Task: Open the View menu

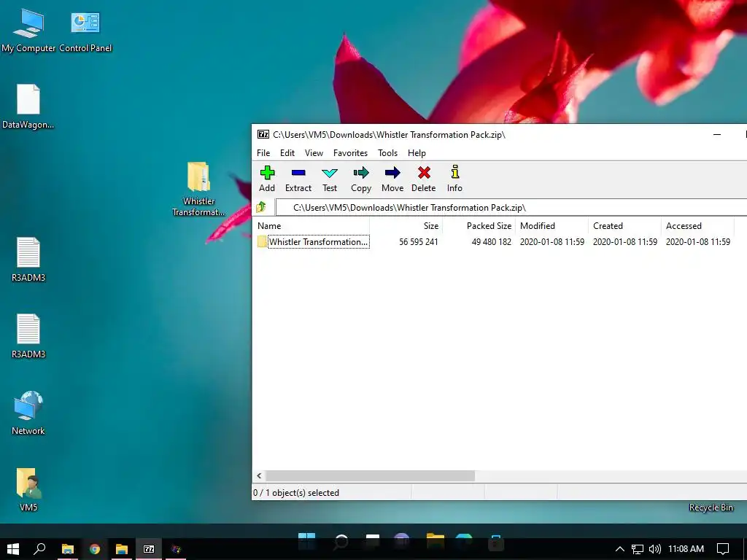Action: click(314, 153)
